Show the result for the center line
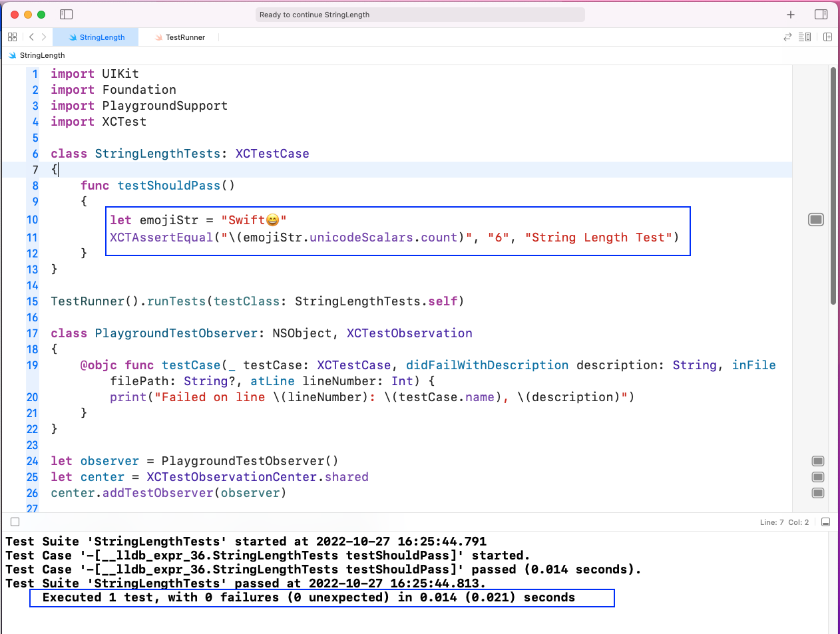The image size is (840, 634). (x=819, y=477)
